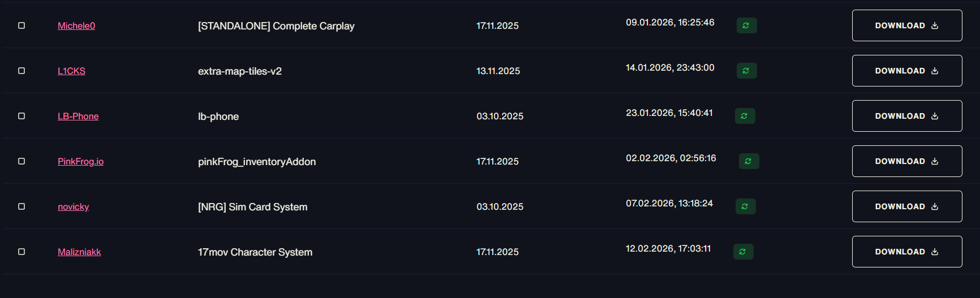980x298 pixels.
Task: Click refresh icon for 17mov Character System
Action: (743, 252)
